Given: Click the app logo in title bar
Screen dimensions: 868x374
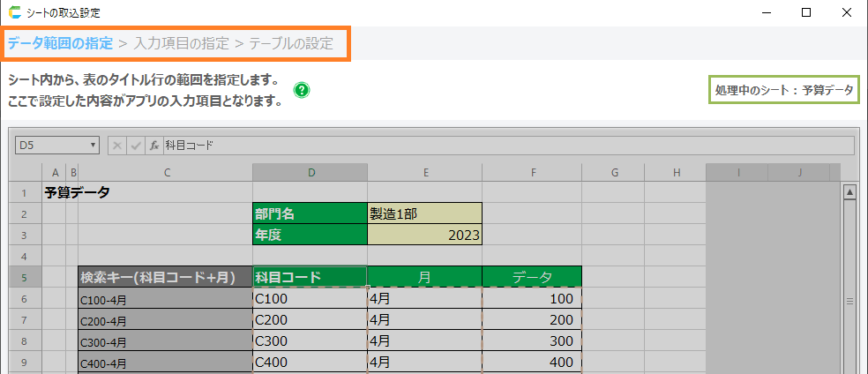Looking at the screenshot, I should tap(15, 13).
